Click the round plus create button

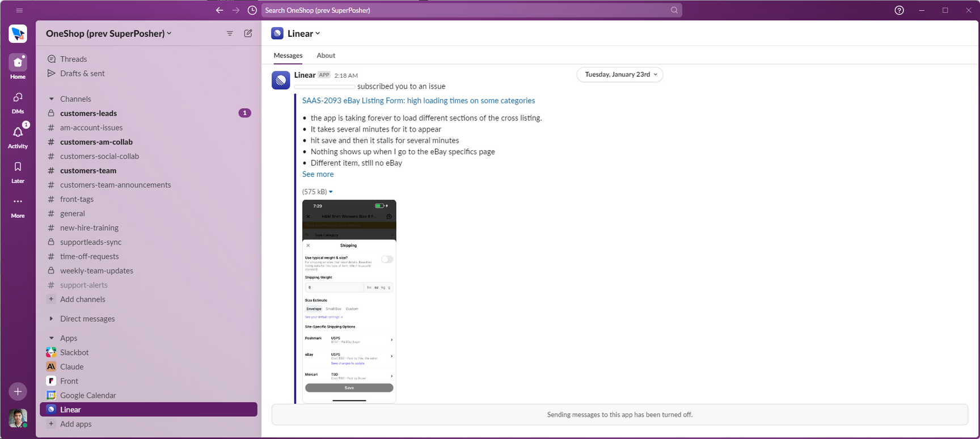(x=18, y=391)
